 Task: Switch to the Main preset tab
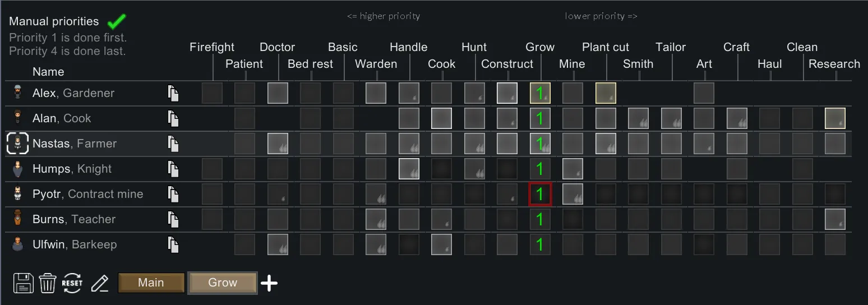(151, 283)
